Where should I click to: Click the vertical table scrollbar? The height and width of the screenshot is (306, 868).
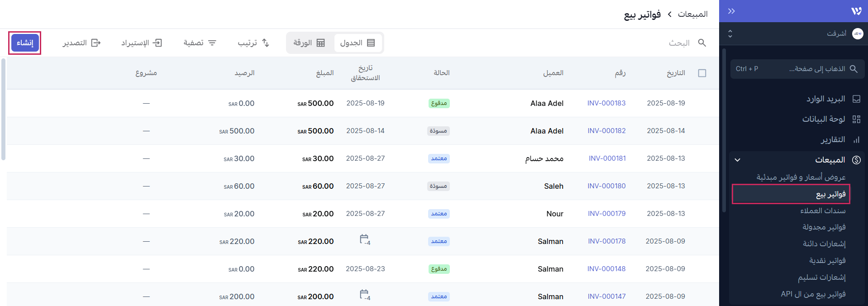click(x=3, y=109)
